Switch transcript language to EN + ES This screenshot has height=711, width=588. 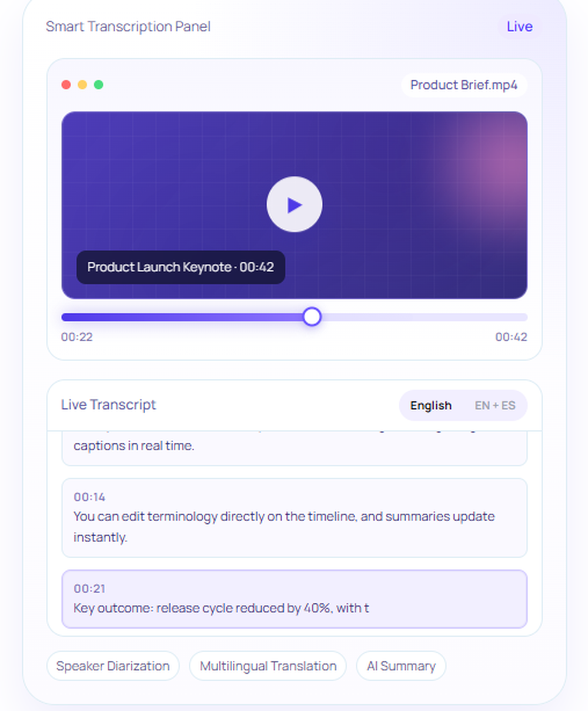pyautogui.click(x=495, y=406)
